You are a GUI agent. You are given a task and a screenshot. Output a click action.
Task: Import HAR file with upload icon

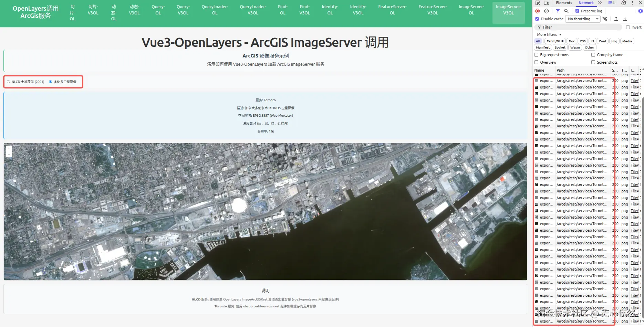(x=616, y=19)
